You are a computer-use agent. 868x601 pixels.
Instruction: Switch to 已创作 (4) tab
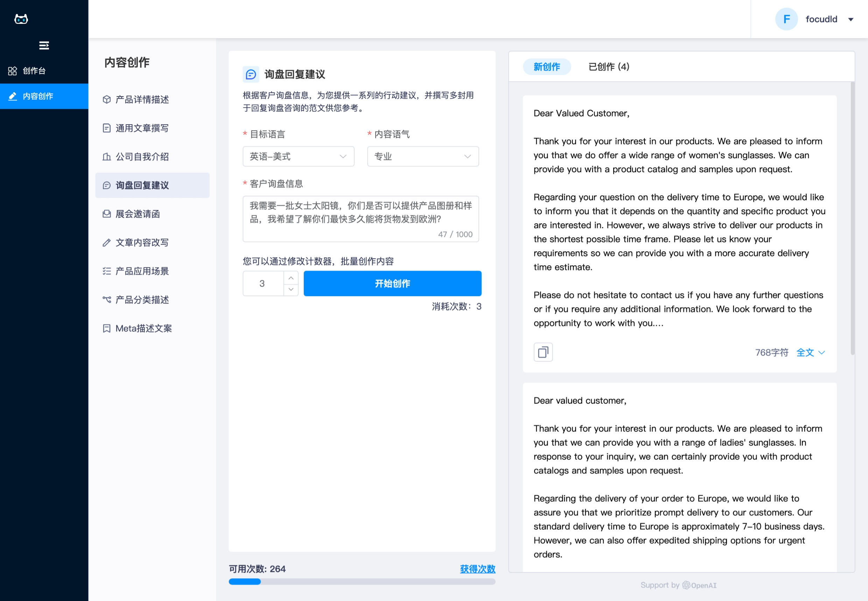point(609,67)
